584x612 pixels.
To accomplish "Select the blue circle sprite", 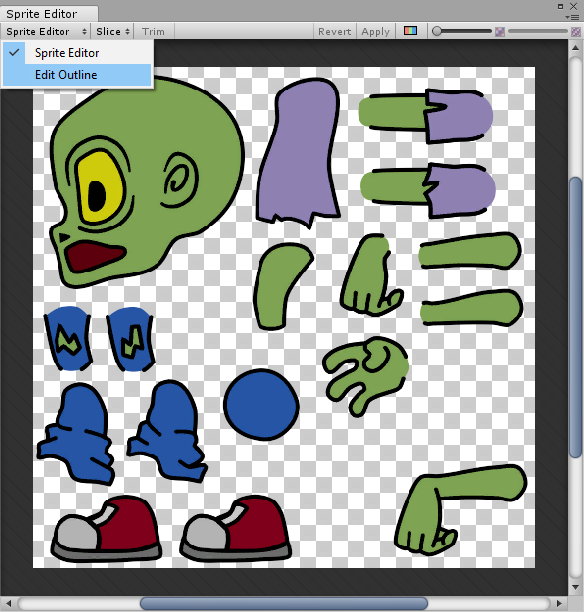I will (261, 404).
